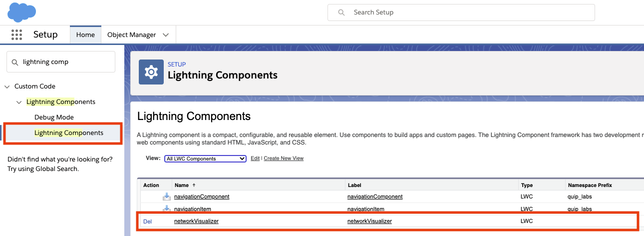Image resolution: width=644 pixels, height=236 pixels.
Task: Sort by the Label column header
Action: point(354,185)
